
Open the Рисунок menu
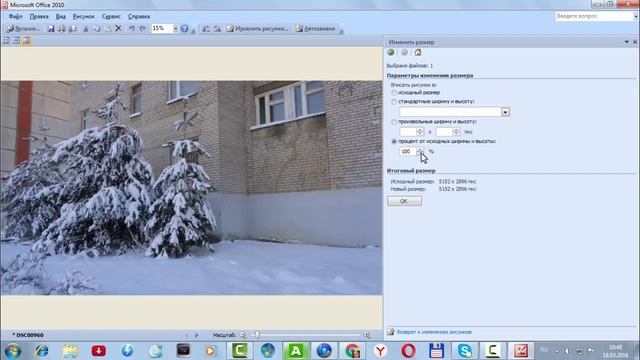(83, 16)
